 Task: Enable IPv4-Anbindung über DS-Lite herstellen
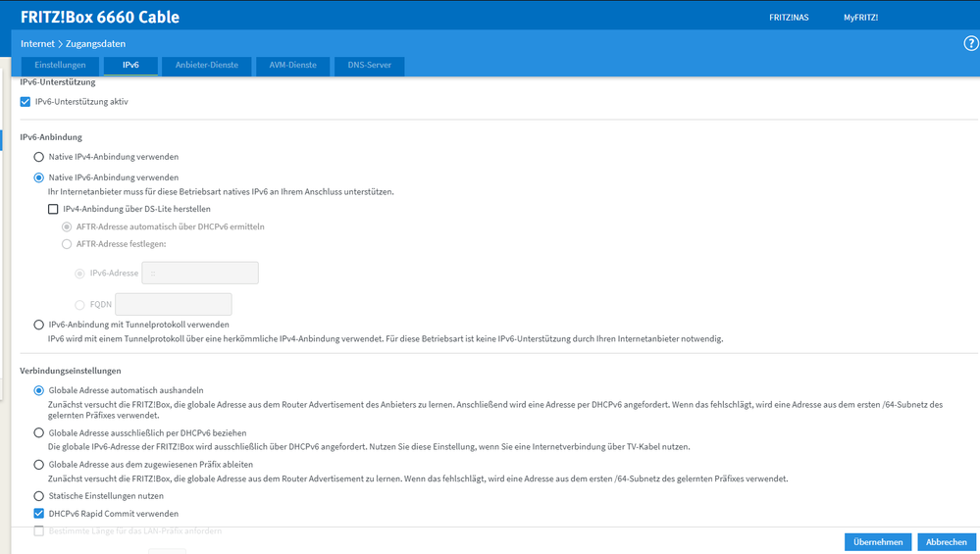tap(53, 209)
